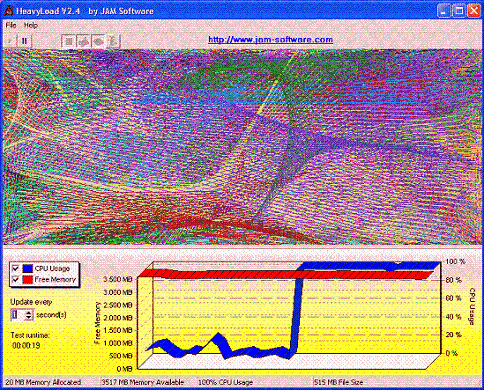Toggle the rightmost, unpressed toolbar icon

(113, 41)
